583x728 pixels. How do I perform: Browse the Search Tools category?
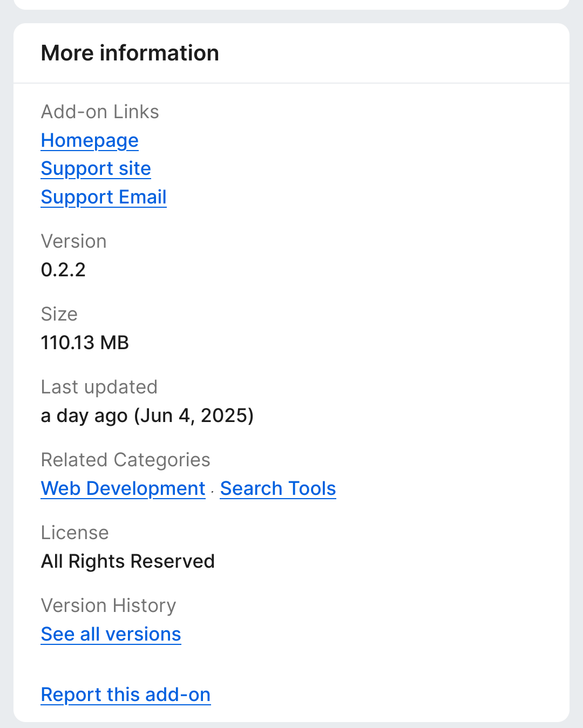click(x=278, y=488)
